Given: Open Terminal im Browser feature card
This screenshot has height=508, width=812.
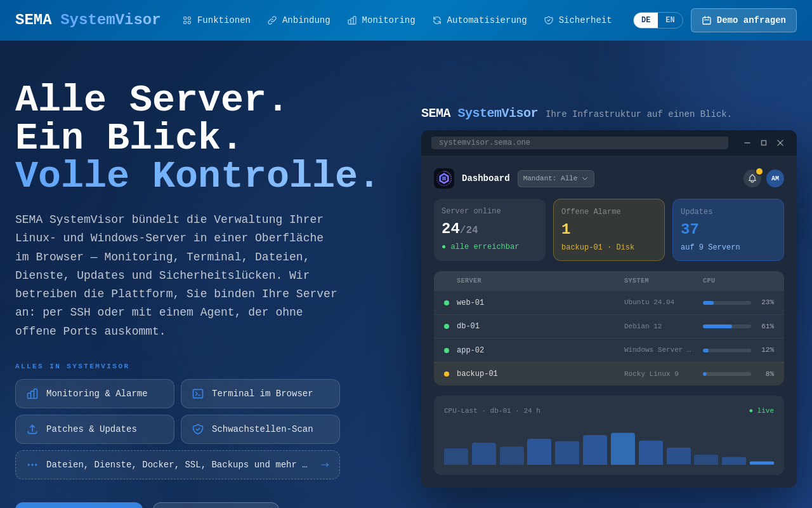Looking at the screenshot, I should tap(260, 394).
